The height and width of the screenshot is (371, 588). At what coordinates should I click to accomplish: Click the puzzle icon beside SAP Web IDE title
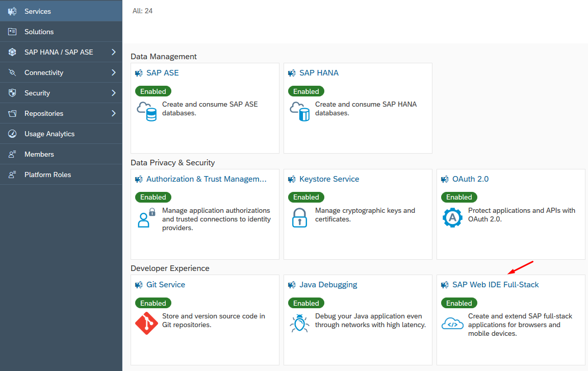pos(445,285)
